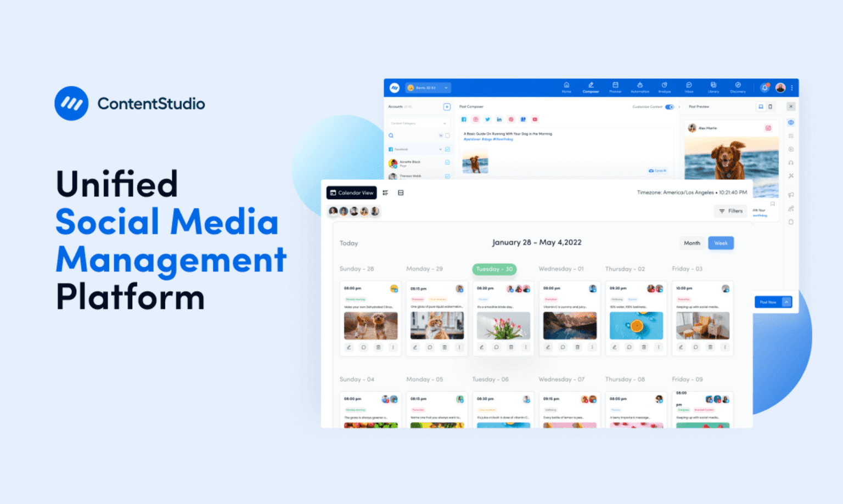Open the Filters button
The width and height of the screenshot is (843, 504).
point(730,211)
